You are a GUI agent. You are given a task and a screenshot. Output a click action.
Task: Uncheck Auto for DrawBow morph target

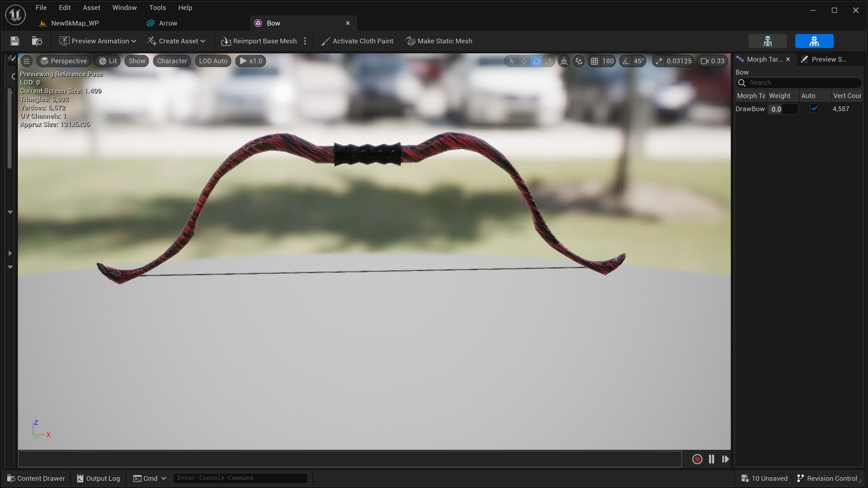814,108
